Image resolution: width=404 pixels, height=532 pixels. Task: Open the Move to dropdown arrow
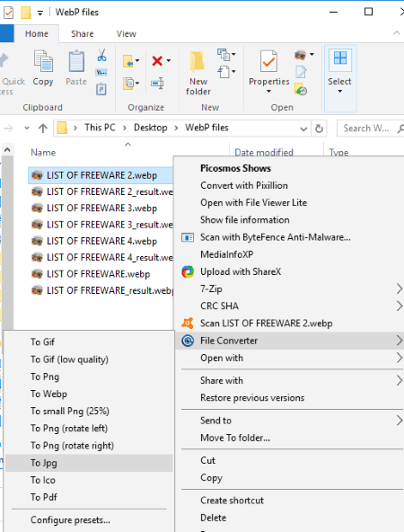point(137,61)
